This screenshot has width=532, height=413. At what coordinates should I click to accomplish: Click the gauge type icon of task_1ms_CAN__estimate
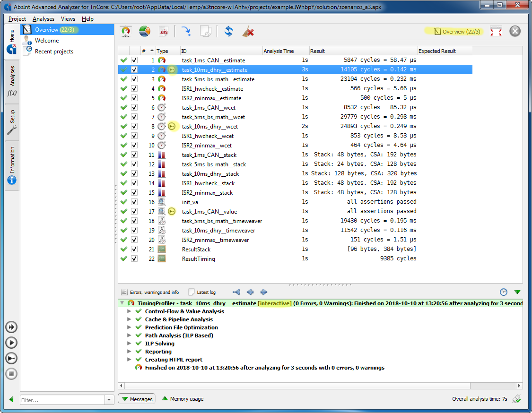click(x=162, y=60)
